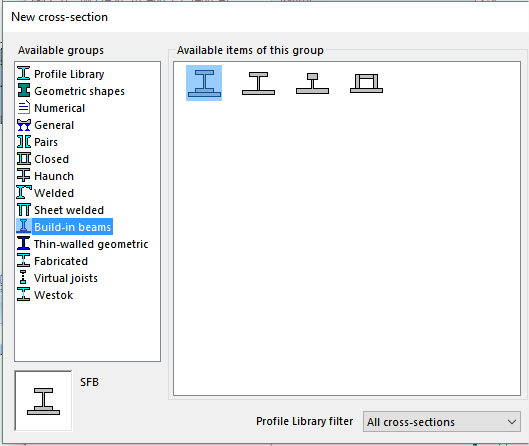Choose the second build-in beam shape
Screen dimensions: 529x446
[258, 83]
